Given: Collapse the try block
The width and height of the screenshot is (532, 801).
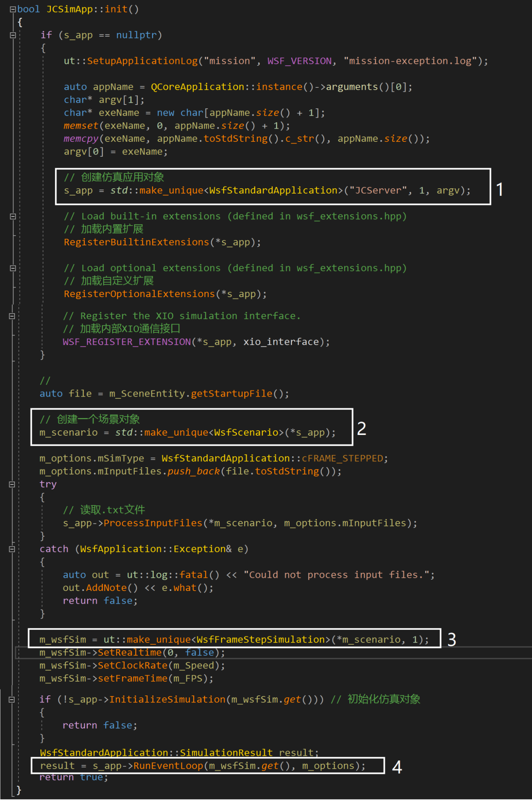Looking at the screenshot, I should tap(12, 484).
